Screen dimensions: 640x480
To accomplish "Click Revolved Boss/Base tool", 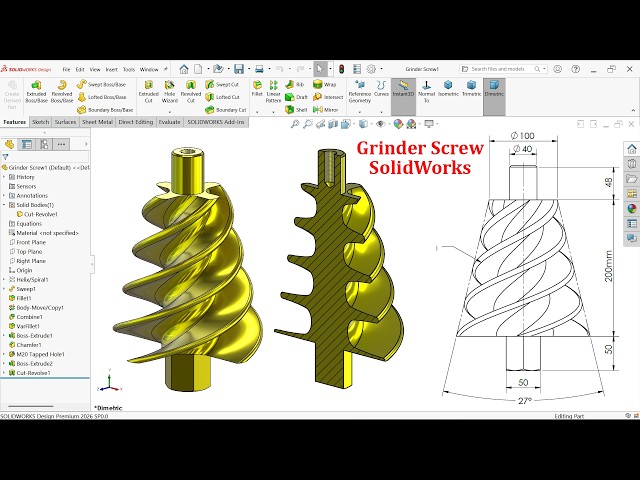I will [62, 91].
